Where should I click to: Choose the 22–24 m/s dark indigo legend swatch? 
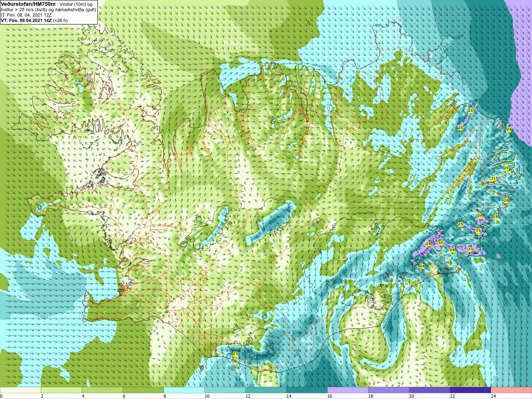(x=470, y=390)
